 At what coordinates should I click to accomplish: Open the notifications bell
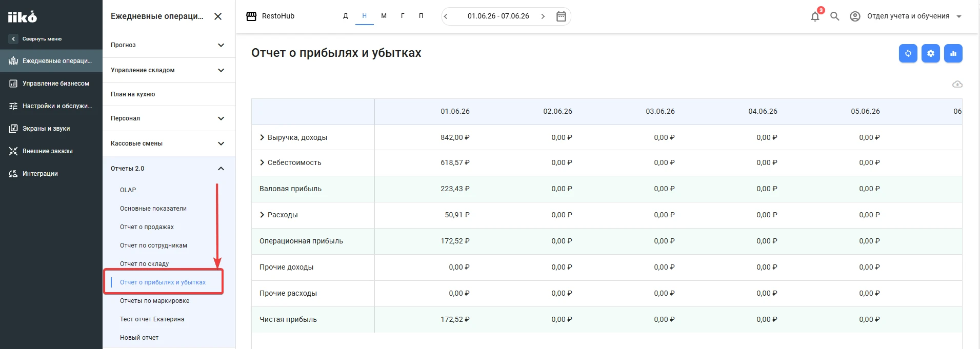(815, 16)
